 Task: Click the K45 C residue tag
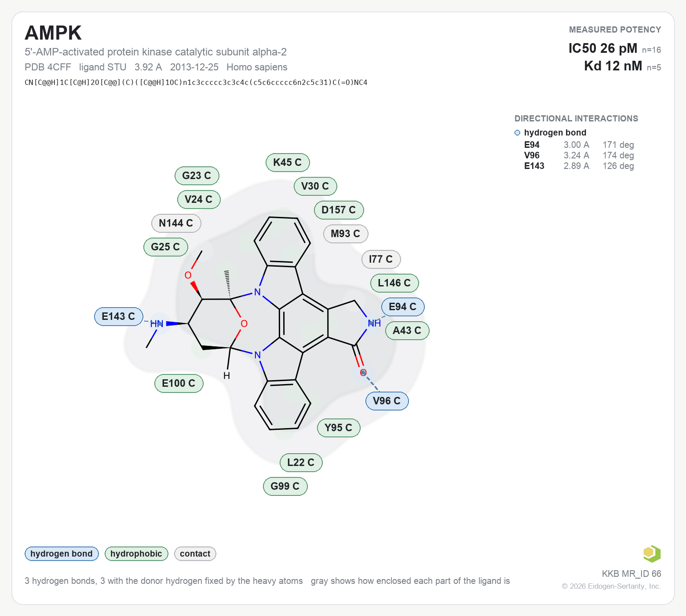point(288,162)
